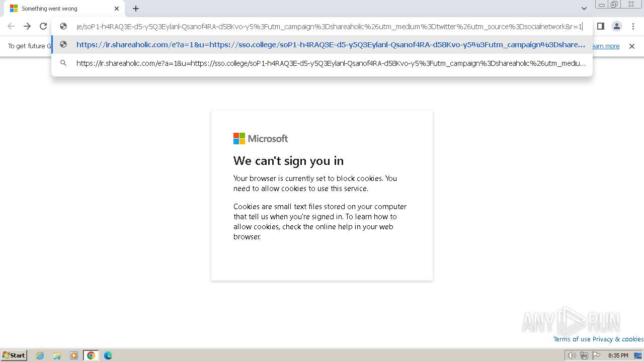Click in the address bar URL field
Screen dimensions: 644x362
pos(329,26)
